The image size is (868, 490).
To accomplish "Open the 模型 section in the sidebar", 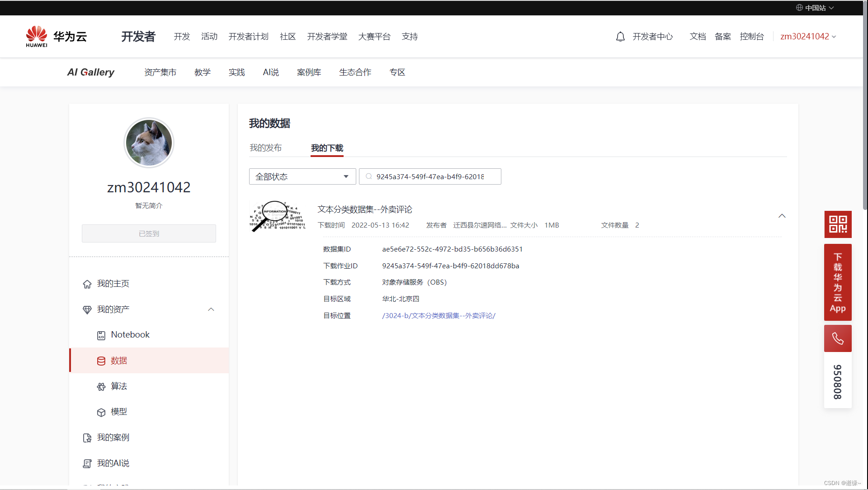I will click(118, 412).
